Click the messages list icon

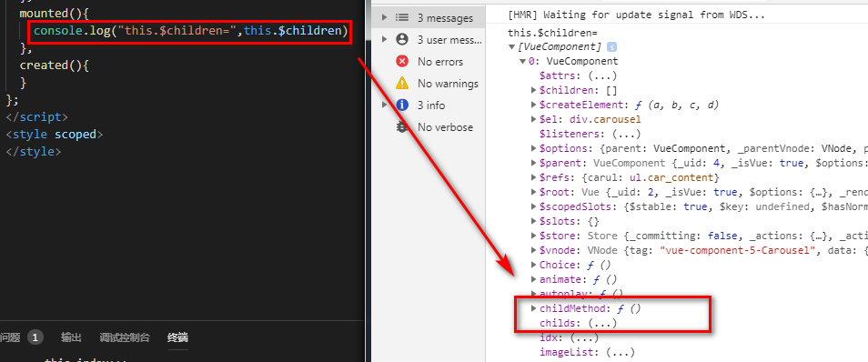pyautogui.click(x=402, y=18)
